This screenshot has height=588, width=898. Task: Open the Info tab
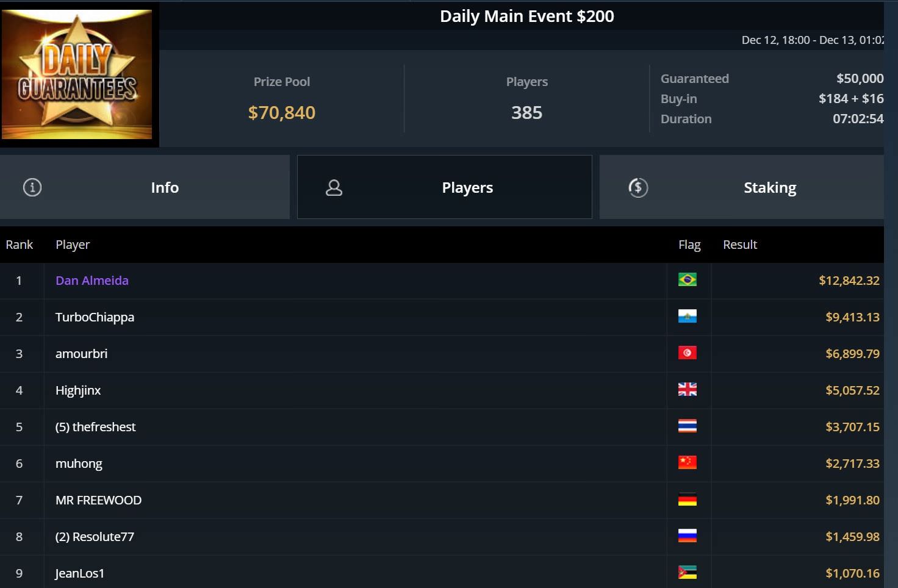tap(164, 187)
